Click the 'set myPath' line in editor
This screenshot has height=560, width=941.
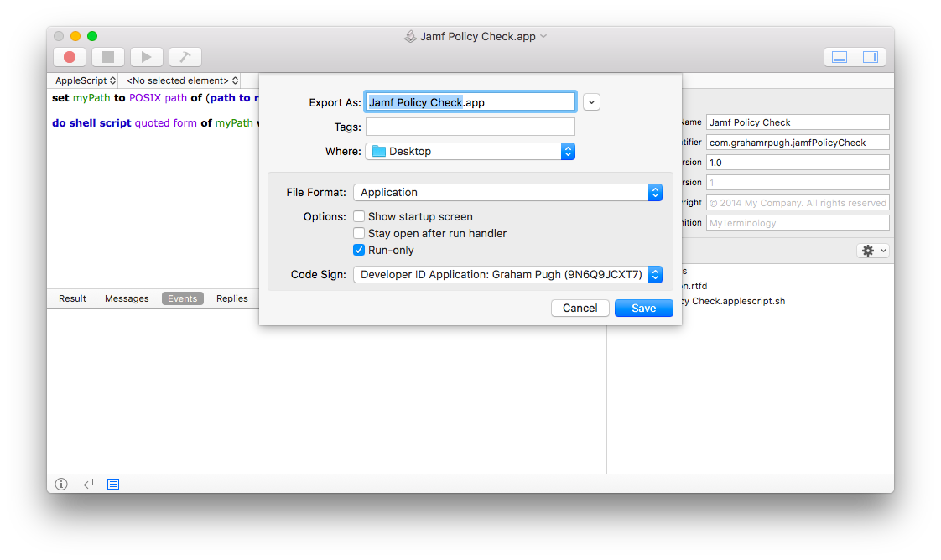155,98
